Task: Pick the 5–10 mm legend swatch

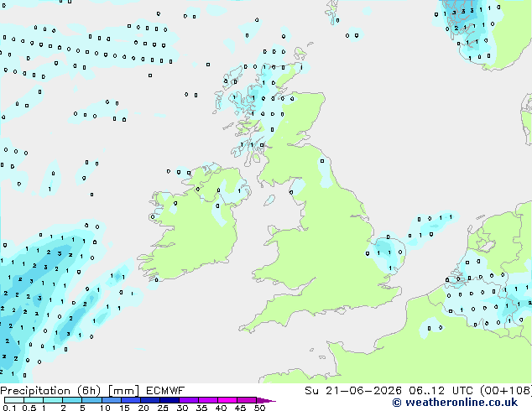Action: [x=92, y=400]
